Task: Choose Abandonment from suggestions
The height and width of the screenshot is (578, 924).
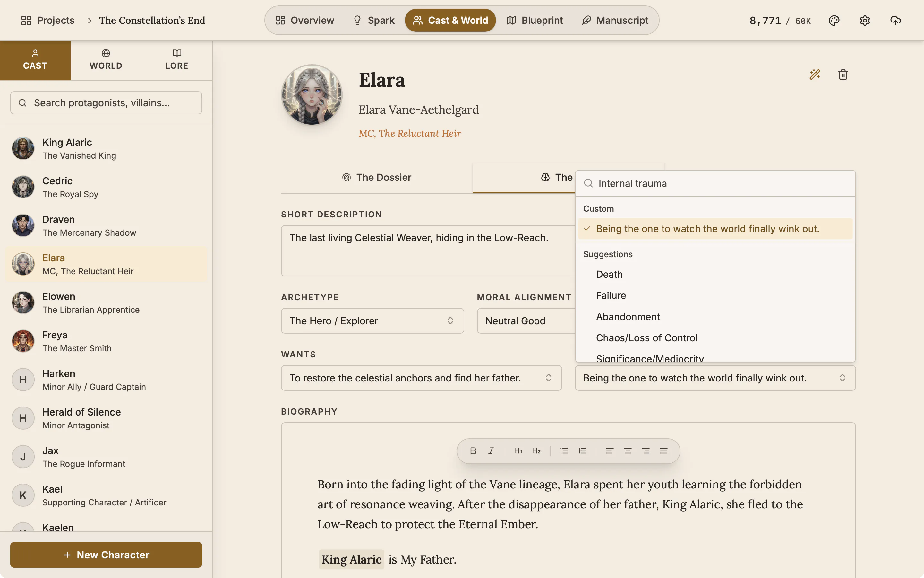Action: click(715, 317)
